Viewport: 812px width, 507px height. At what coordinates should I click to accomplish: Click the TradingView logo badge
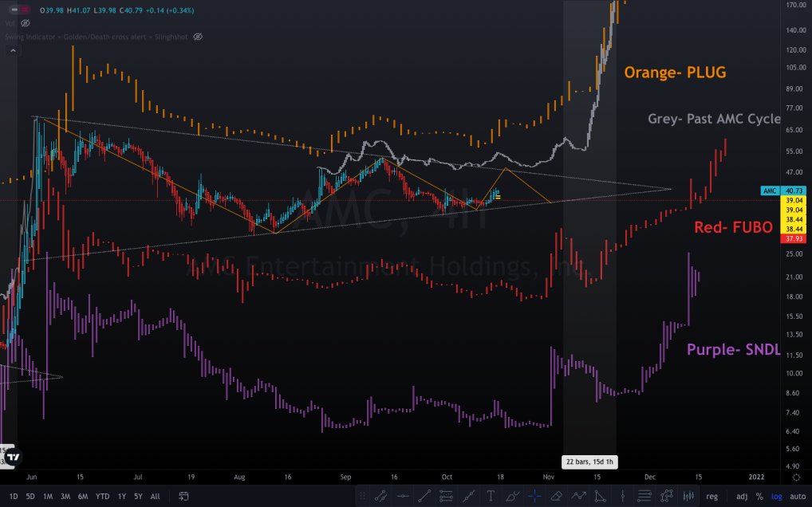coord(13,458)
